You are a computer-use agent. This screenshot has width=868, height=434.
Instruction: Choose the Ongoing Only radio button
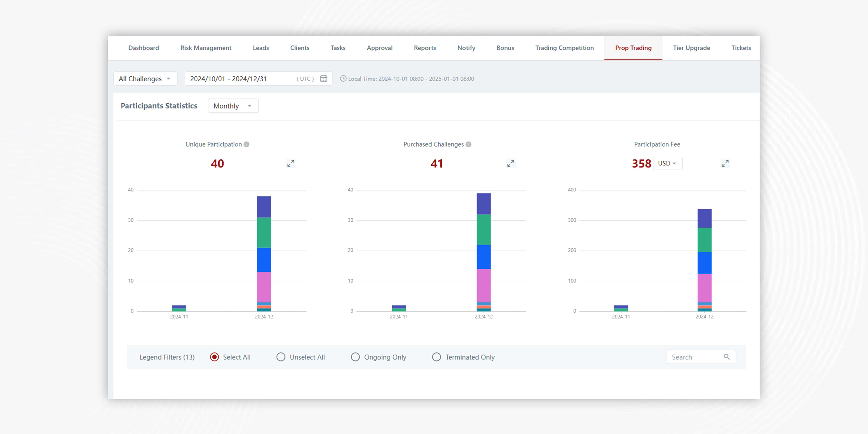pyautogui.click(x=355, y=357)
